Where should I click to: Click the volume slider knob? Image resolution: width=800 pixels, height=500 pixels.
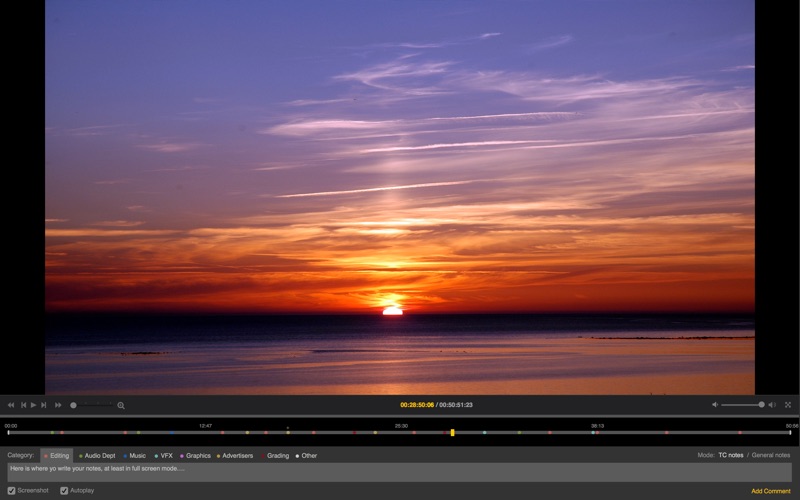click(x=761, y=405)
